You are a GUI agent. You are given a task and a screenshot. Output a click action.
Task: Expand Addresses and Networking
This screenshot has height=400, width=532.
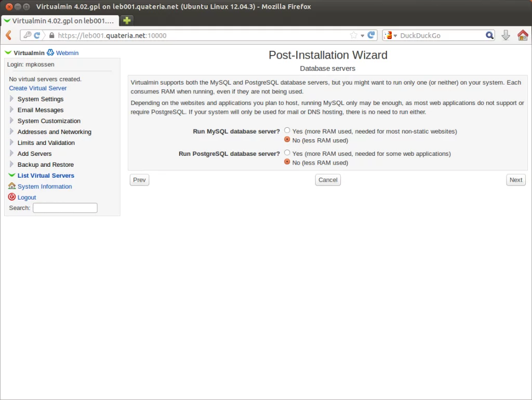tap(54, 131)
